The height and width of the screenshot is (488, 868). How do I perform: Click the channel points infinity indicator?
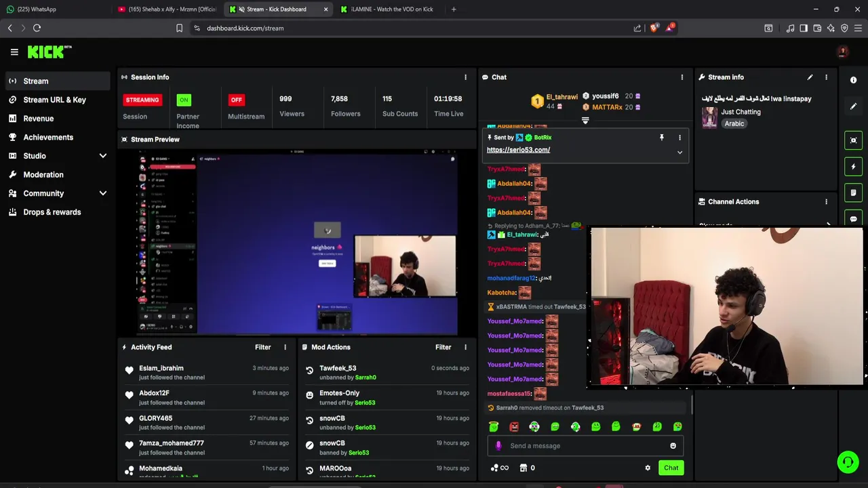pyautogui.click(x=499, y=468)
